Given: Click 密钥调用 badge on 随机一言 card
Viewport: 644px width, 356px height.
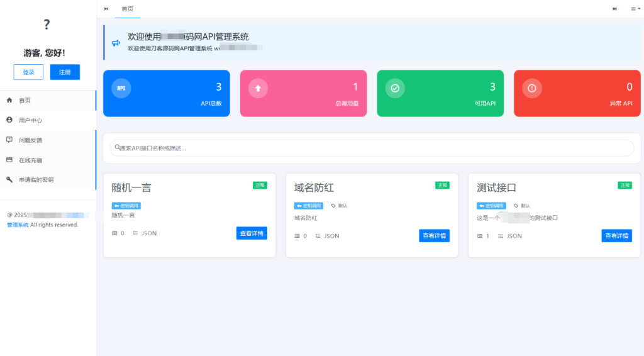Looking at the screenshot, I should click(126, 206).
